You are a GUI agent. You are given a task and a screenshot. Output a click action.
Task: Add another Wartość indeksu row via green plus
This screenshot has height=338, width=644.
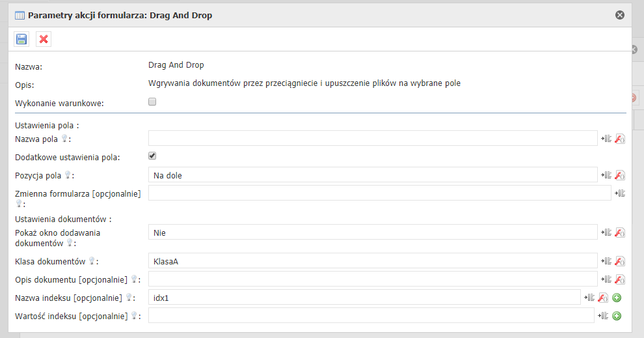(617, 316)
